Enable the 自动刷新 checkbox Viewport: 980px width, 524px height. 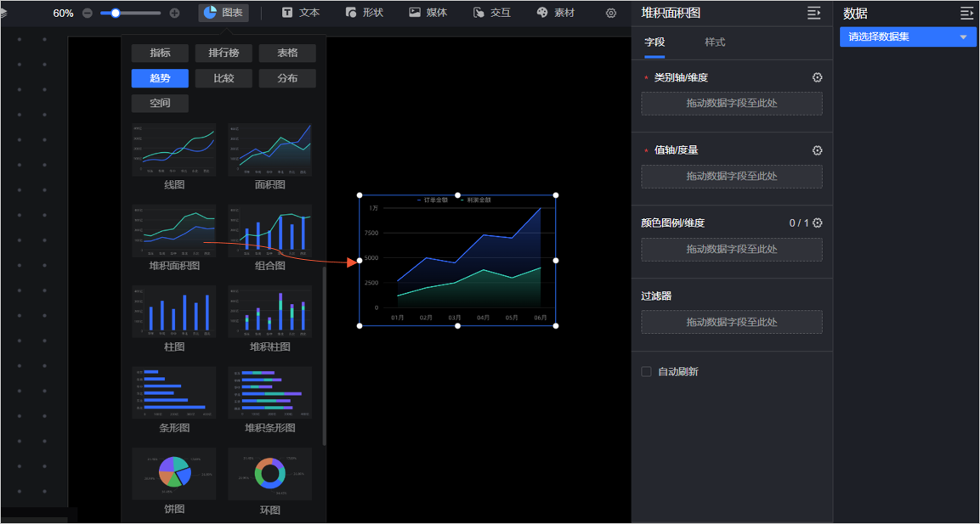coord(646,372)
